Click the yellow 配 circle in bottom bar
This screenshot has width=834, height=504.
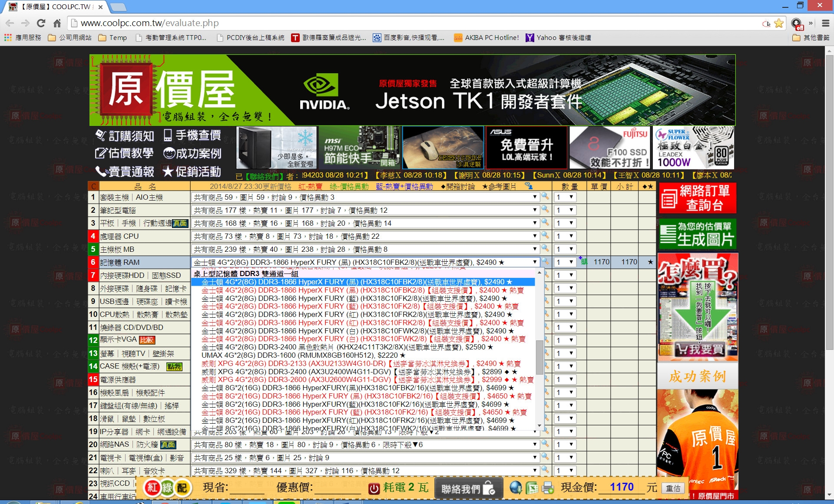click(183, 488)
